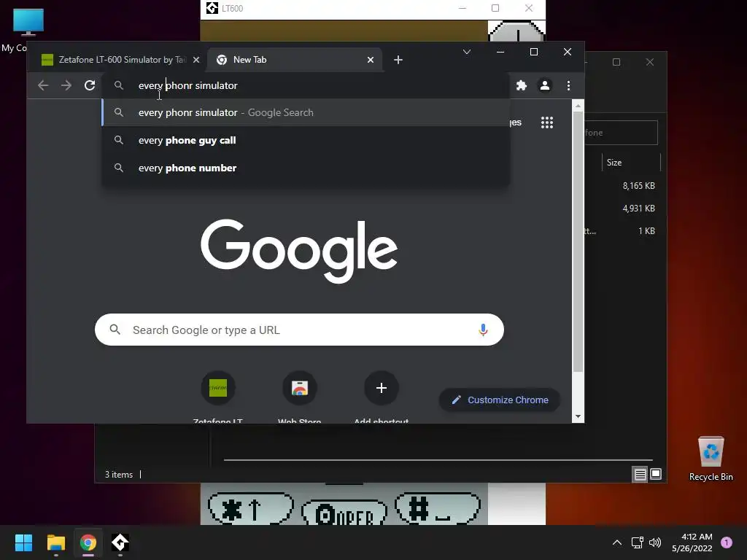This screenshot has width=747, height=560.
Task: Click the scrollbar up arrow in Chrome
Action: pyautogui.click(x=578, y=105)
